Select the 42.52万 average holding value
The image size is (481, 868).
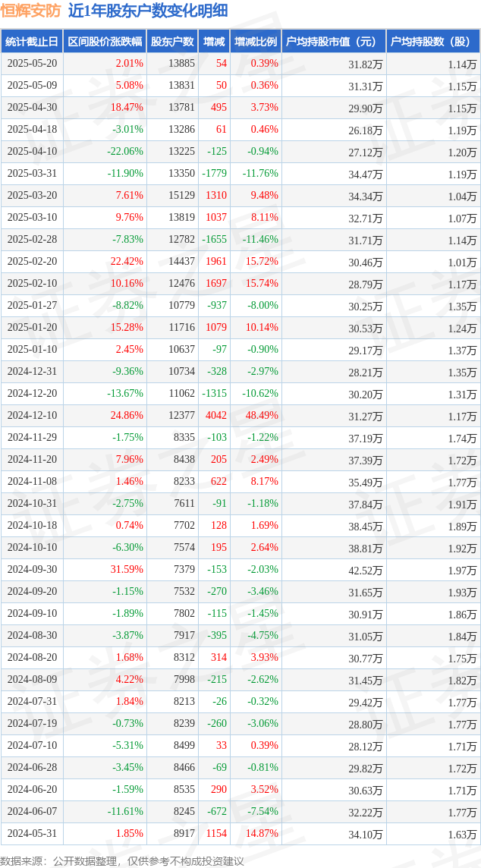(x=366, y=570)
